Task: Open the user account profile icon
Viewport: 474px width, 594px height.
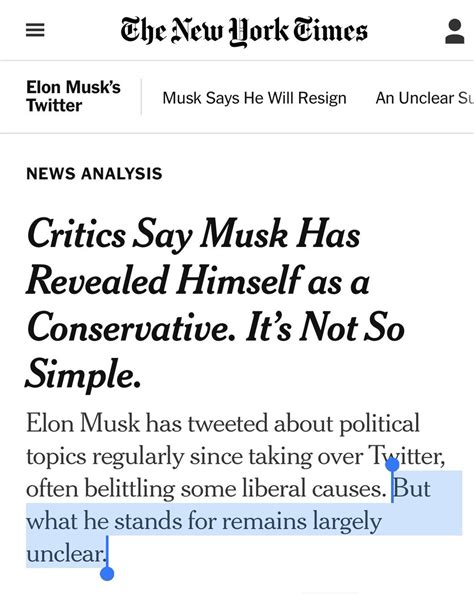Action: pos(455,31)
